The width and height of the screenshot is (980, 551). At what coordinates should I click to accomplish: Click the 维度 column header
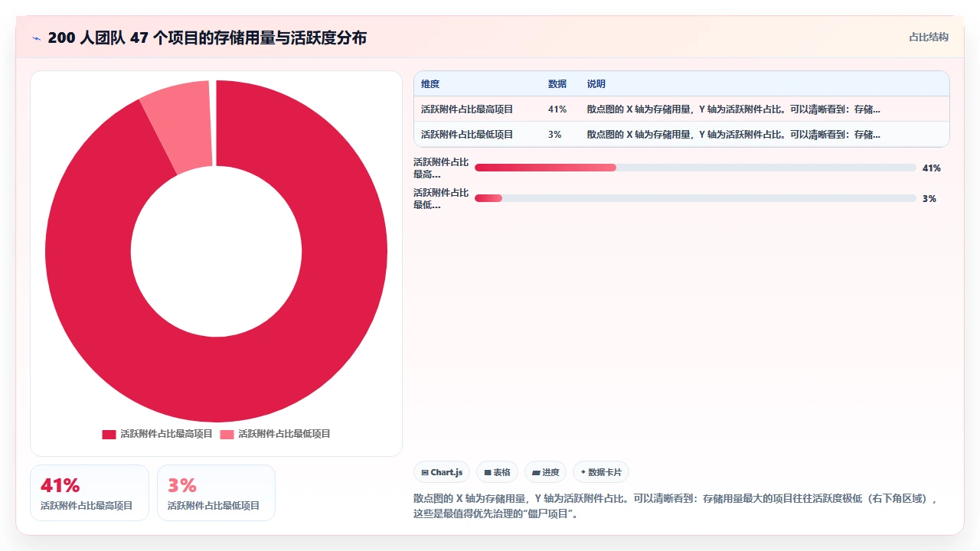430,84
